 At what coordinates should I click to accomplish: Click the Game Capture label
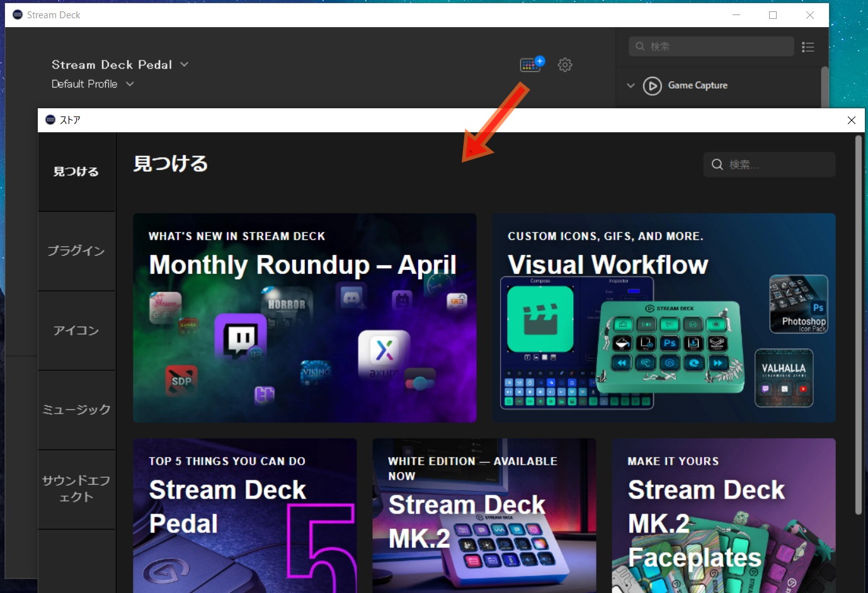click(x=698, y=86)
